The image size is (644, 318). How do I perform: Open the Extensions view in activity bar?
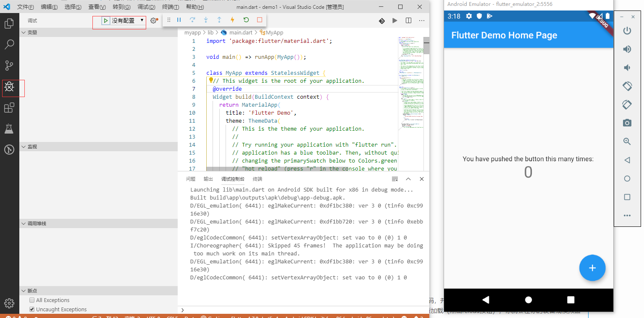click(x=9, y=108)
